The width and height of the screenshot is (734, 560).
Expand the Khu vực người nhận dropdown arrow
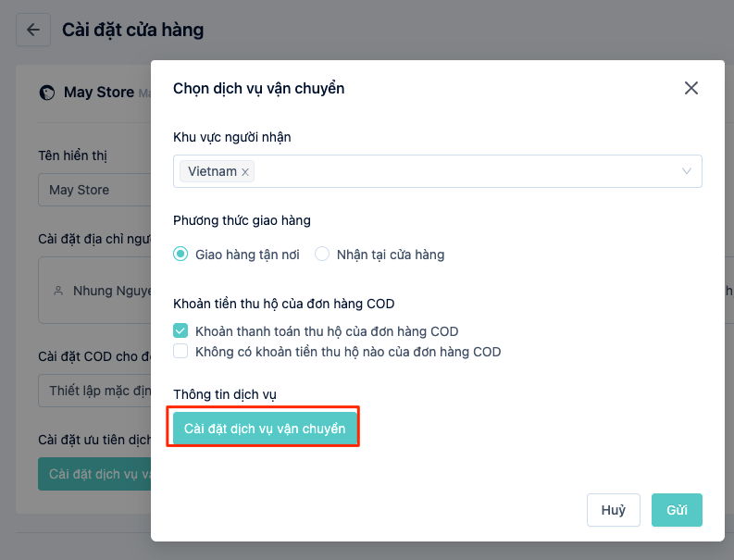point(686,171)
